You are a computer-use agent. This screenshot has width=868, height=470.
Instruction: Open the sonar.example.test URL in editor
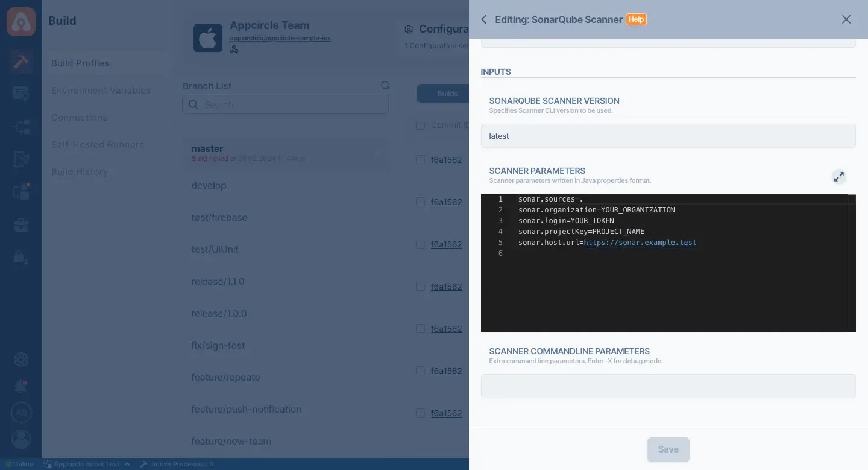[x=640, y=243]
